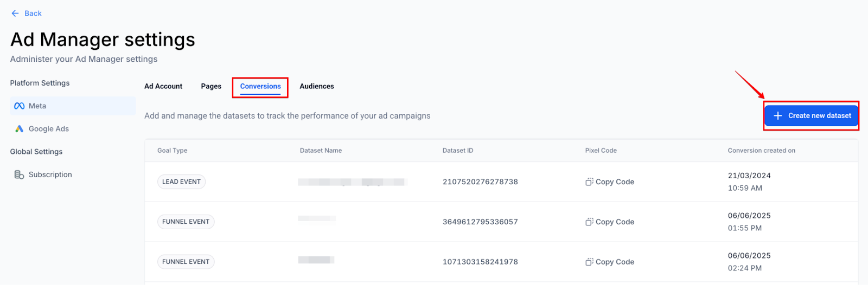Switch to the Ad Account tab
868x285 pixels.
click(163, 87)
